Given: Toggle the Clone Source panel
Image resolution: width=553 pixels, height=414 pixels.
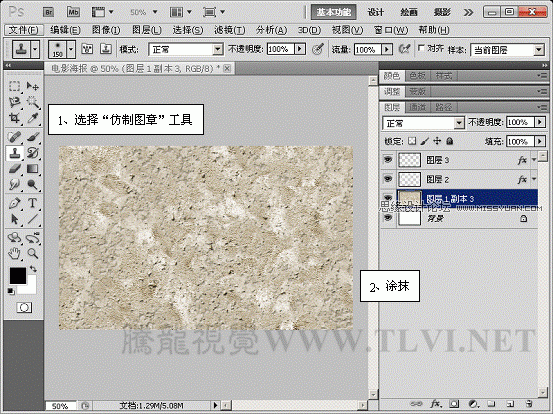Looking at the screenshot, I should (x=105, y=49).
